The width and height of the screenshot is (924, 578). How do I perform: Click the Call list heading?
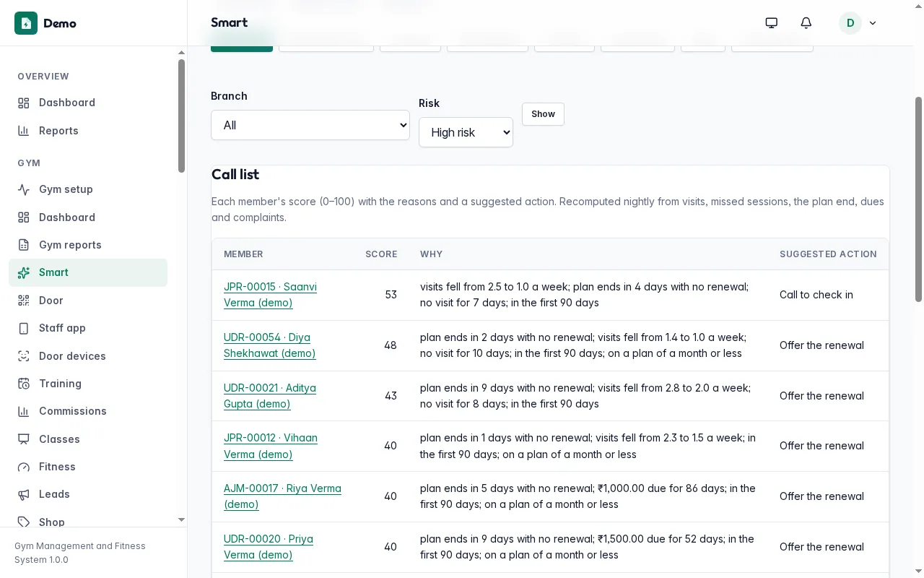coord(235,175)
